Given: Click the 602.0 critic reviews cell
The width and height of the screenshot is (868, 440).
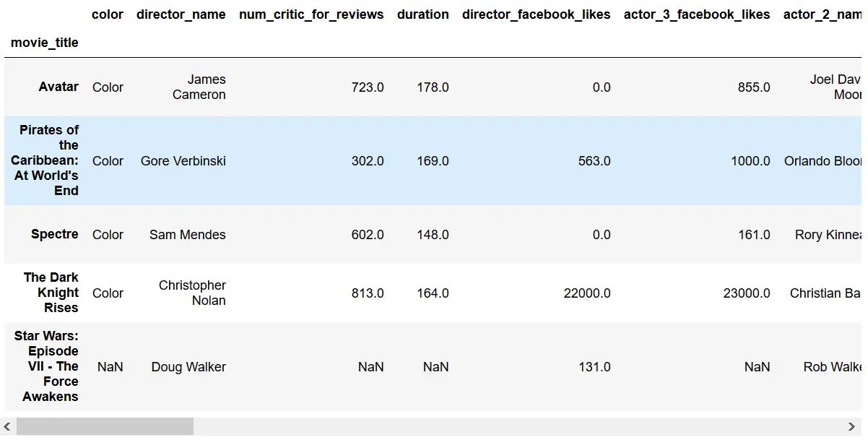Looking at the screenshot, I should tap(368, 235).
